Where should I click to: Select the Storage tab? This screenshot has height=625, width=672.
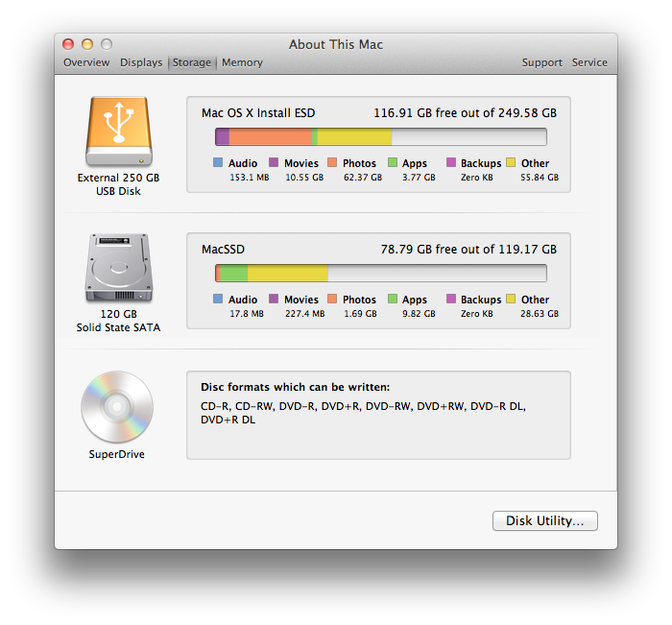pos(192,62)
